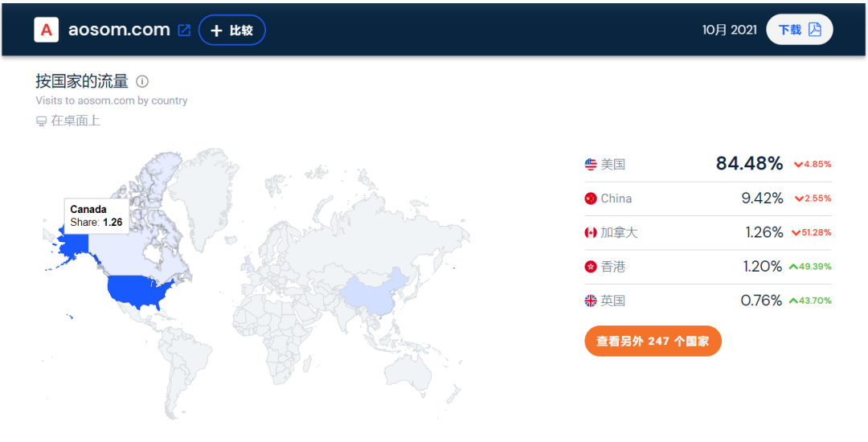Click the Canada Share tooltip
Image resolution: width=868 pixels, height=442 pixels.
97,215
